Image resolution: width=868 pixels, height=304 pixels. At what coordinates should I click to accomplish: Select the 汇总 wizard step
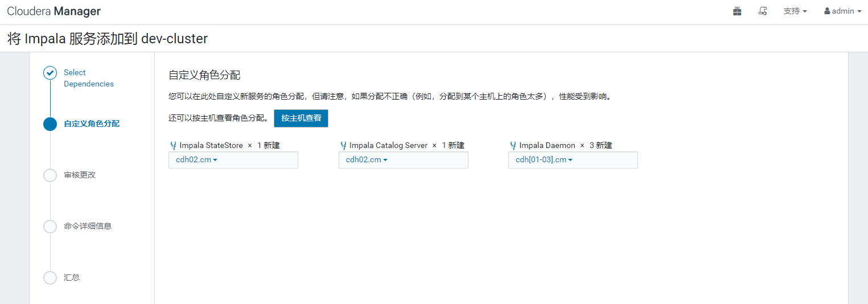[72, 277]
